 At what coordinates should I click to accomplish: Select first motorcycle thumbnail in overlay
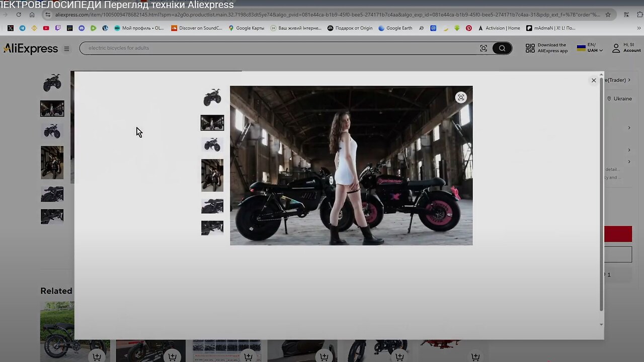[x=212, y=97]
